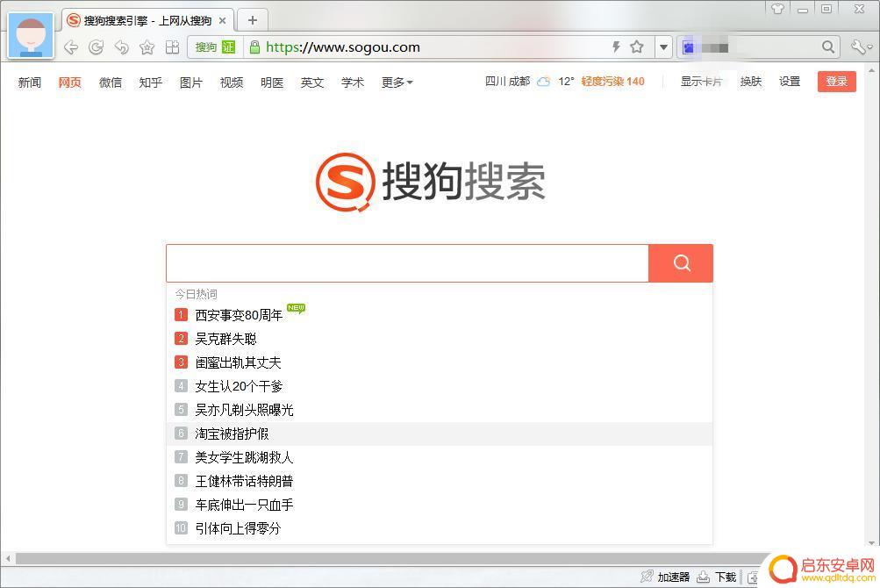Click the lightning speed mode icon
Screen dimensions: 880x588
(616, 47)
